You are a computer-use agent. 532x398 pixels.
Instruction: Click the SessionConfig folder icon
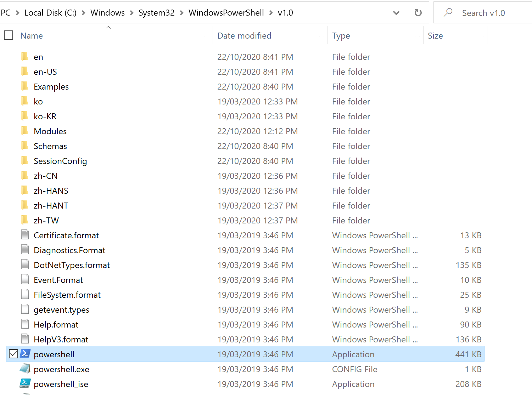[x=24, y=161]
